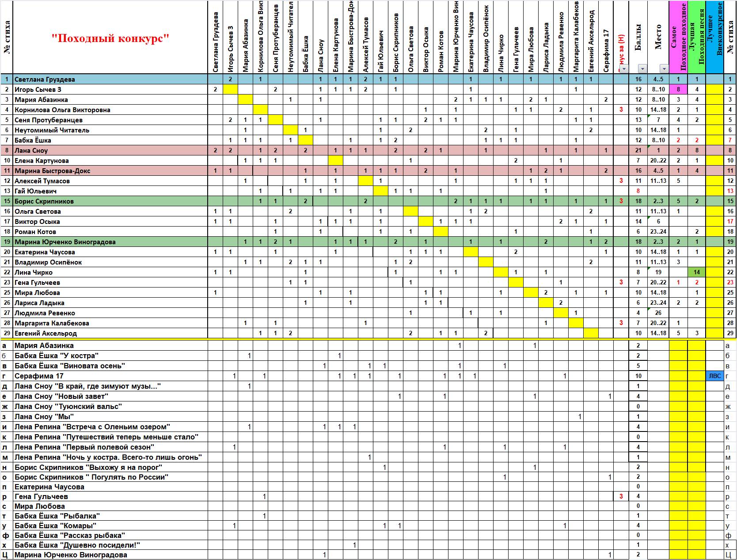This screenshot has width=737, height=560.
Task: Click the row name Сеня Протуберанцев
Action: click(49, 120)
